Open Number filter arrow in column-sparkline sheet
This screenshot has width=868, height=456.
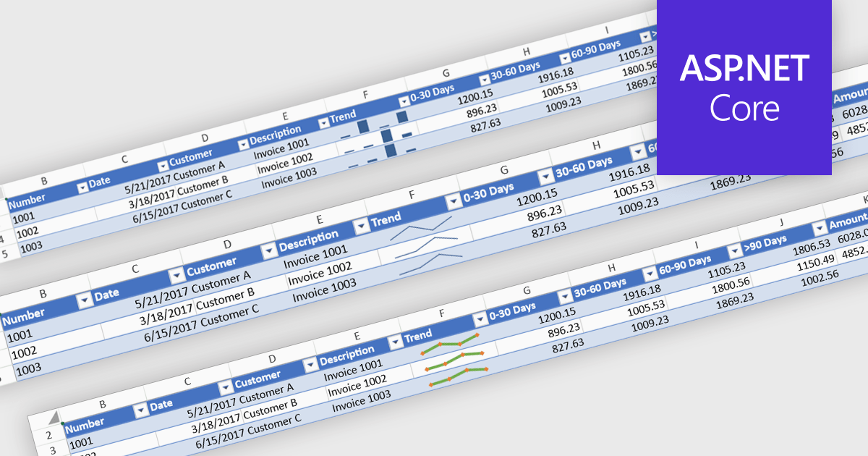coord(82,187)
